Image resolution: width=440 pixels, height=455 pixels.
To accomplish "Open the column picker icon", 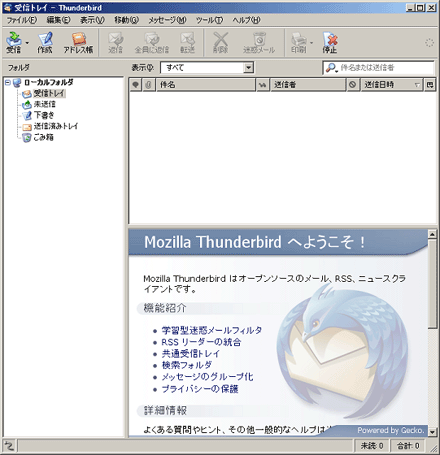I will pyautogui.click(x=430, y=85).
